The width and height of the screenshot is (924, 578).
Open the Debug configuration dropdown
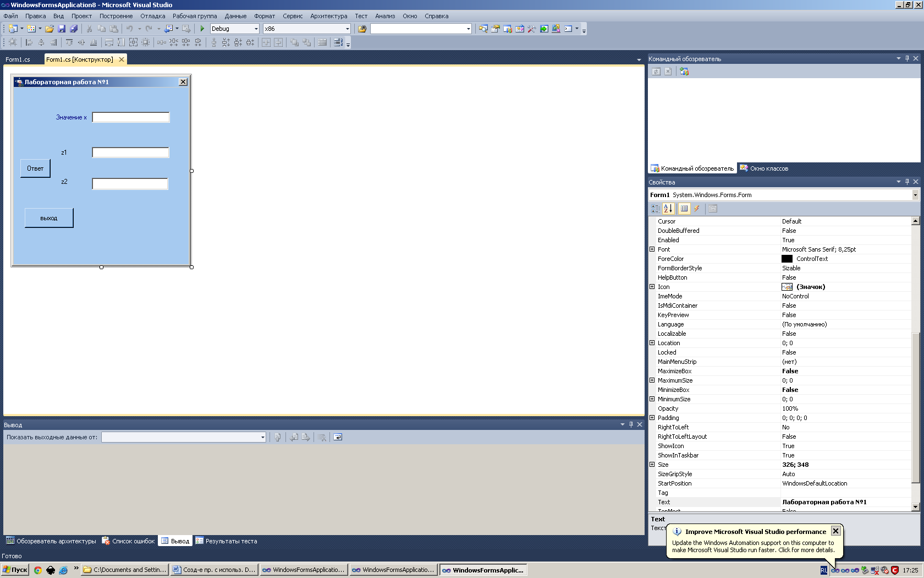pyautogui.click(x=256, y=29)
